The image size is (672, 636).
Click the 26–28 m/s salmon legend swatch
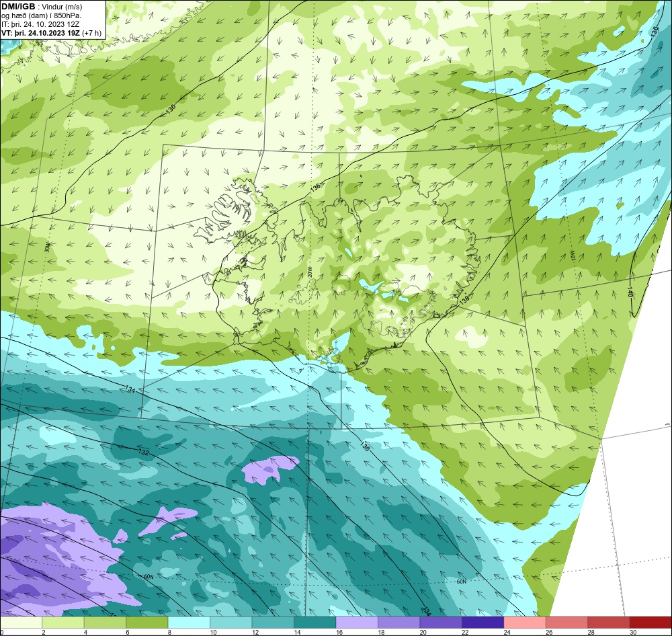pos(567,623)
